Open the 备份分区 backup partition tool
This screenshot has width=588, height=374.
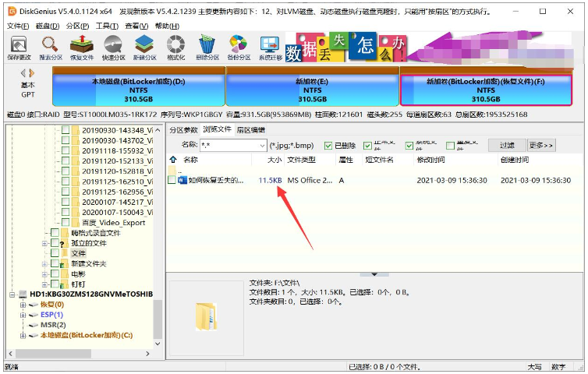239,48
